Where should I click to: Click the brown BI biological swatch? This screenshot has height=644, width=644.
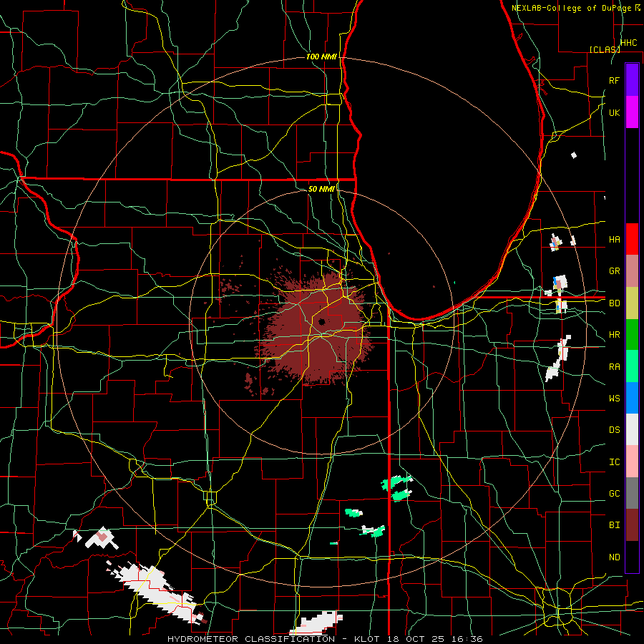pos(632,525)
